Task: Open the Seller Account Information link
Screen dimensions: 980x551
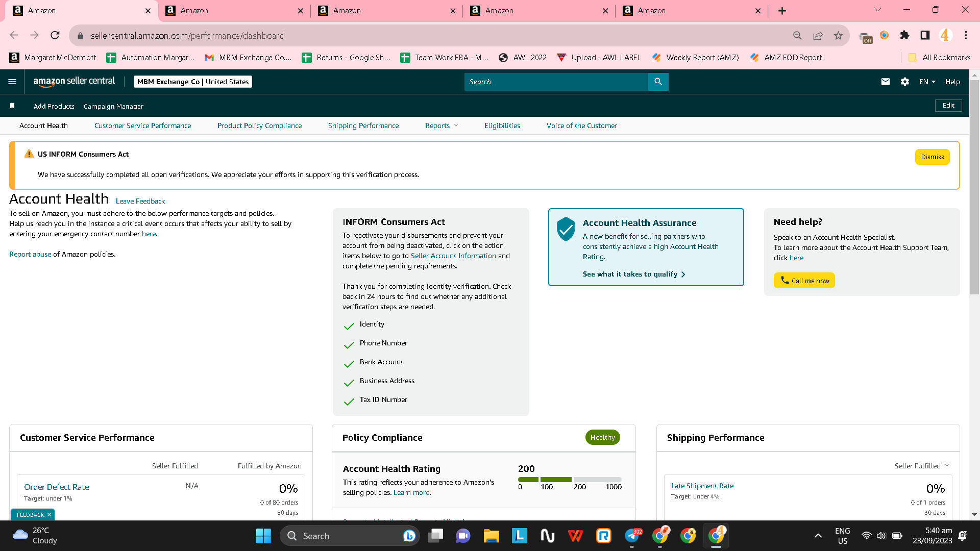Action: 453,256
